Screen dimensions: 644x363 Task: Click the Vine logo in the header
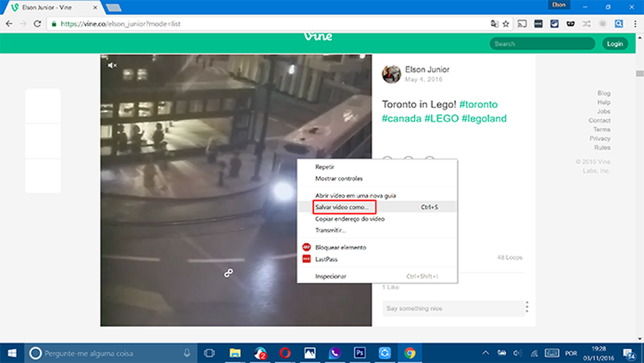point(318,37)
